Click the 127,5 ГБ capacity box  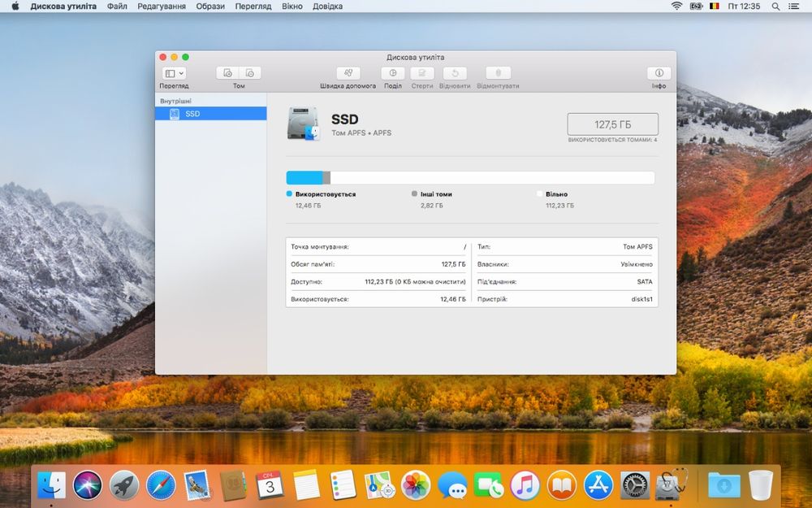612,124
